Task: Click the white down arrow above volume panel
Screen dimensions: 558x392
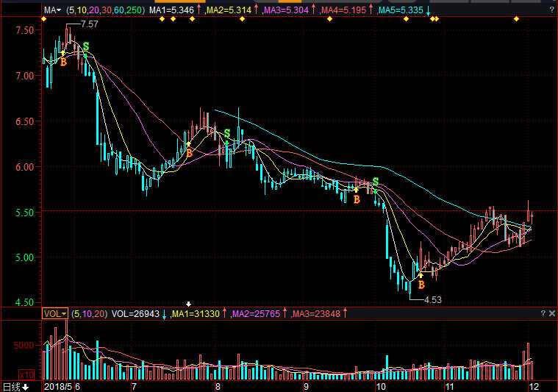Action: click(188, 304)
